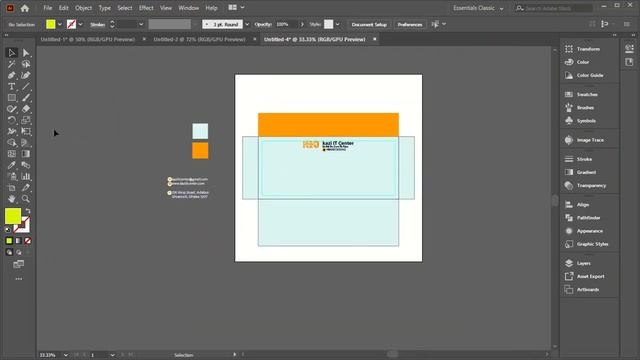Select the Line Segment tool
640x360 pixels.
point(26,87)
